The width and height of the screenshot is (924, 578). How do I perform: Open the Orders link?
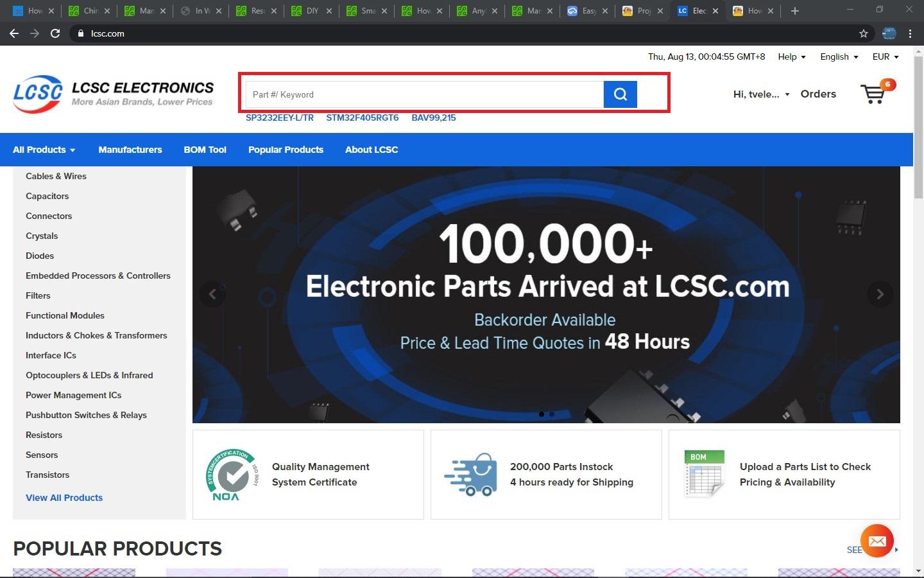click(x=818, y=94)
